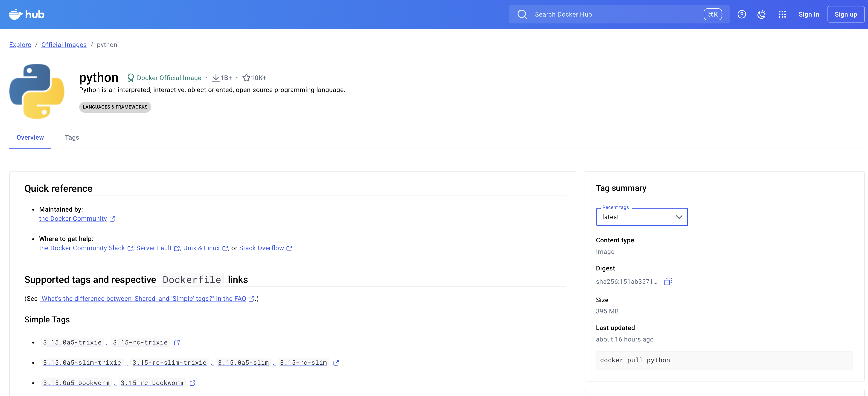Click the Python logo image
Image resolution: width=868 pixels, height=396 pixels.
[x=37, y=92]
